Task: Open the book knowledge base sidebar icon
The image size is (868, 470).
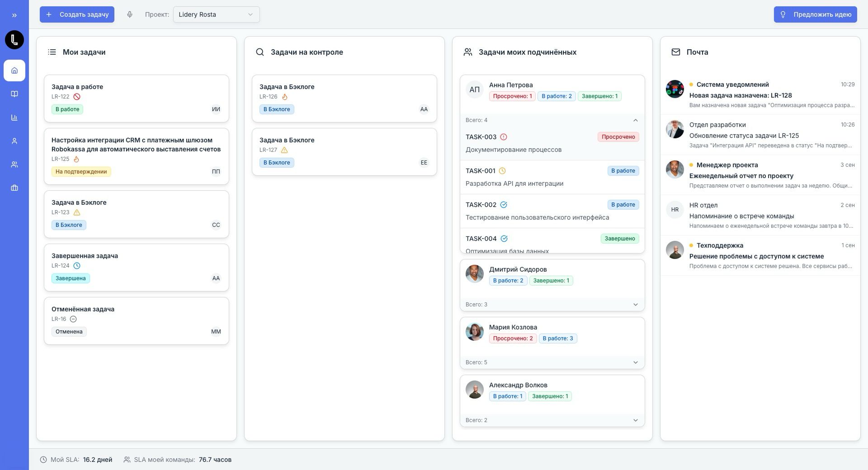Action: pos(14,94)
